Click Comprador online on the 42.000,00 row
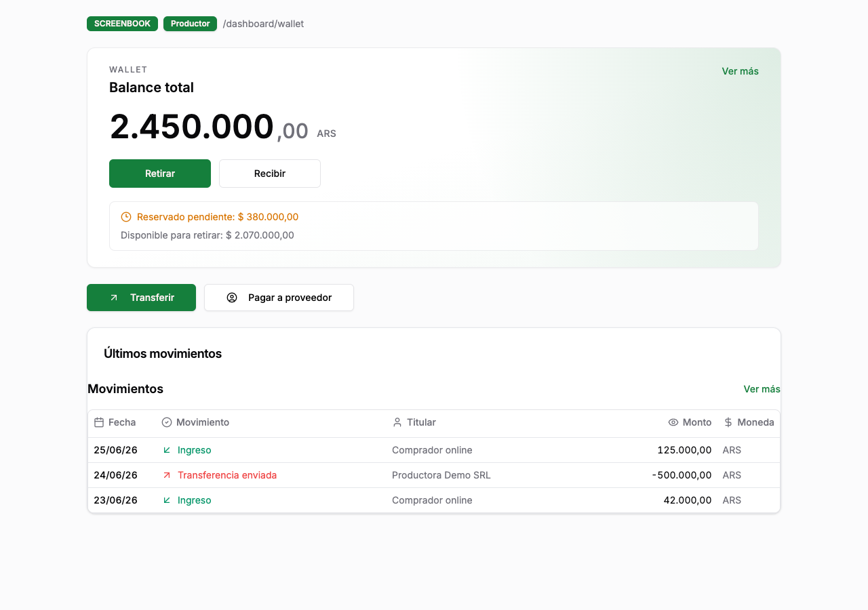 pyautogui.click(x=432, y=500)
